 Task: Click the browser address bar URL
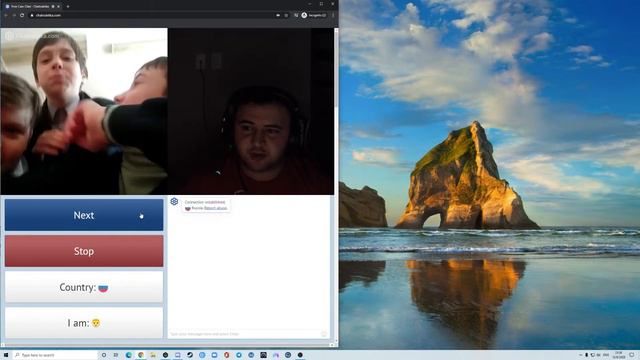point(48,15)
